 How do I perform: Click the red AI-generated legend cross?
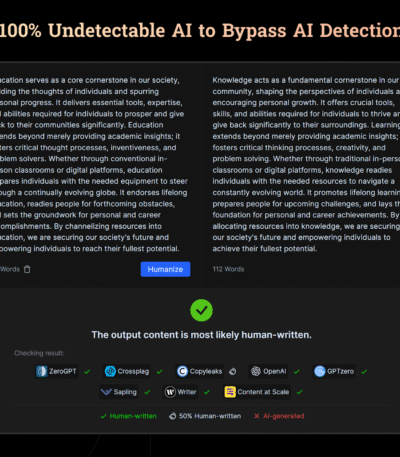click(257, 416)
